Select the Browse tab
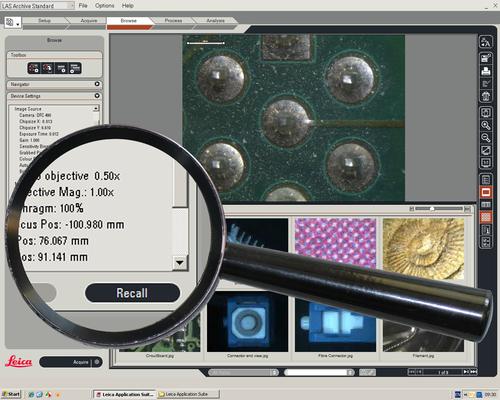 click(x=129, y=21)
